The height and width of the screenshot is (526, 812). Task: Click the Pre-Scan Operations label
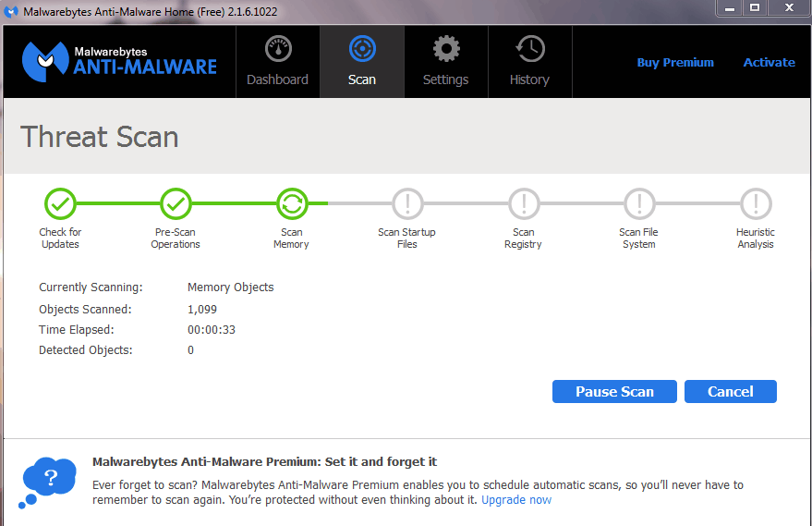click(176, 239)
